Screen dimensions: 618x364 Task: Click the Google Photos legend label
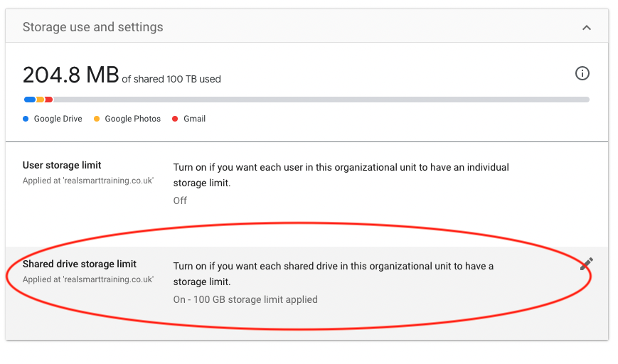(132, 119)
